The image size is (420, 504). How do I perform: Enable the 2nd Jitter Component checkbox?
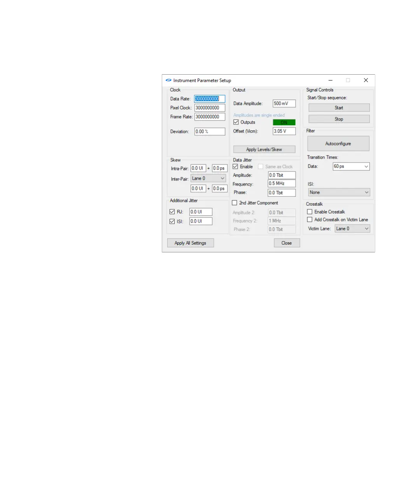point(234,203)
